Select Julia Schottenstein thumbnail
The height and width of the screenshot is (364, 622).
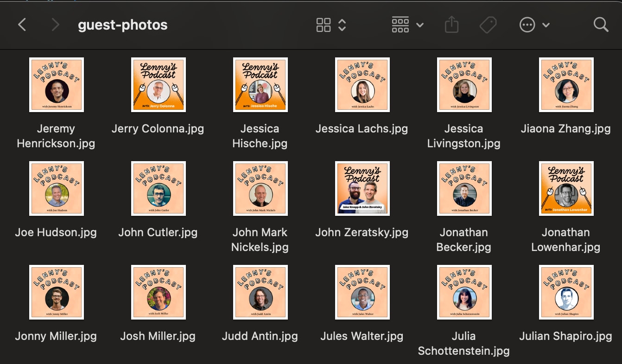point(464,292)
